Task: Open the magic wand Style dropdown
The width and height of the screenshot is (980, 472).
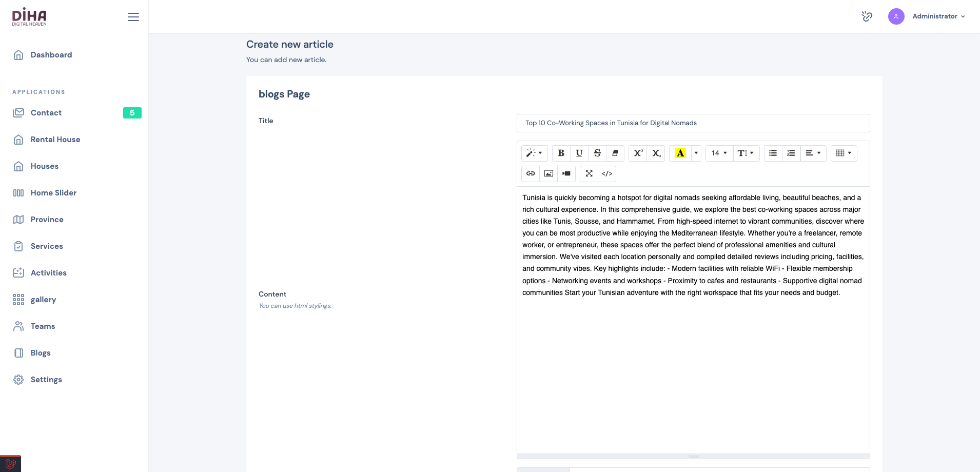Action: tap(534, 153)
